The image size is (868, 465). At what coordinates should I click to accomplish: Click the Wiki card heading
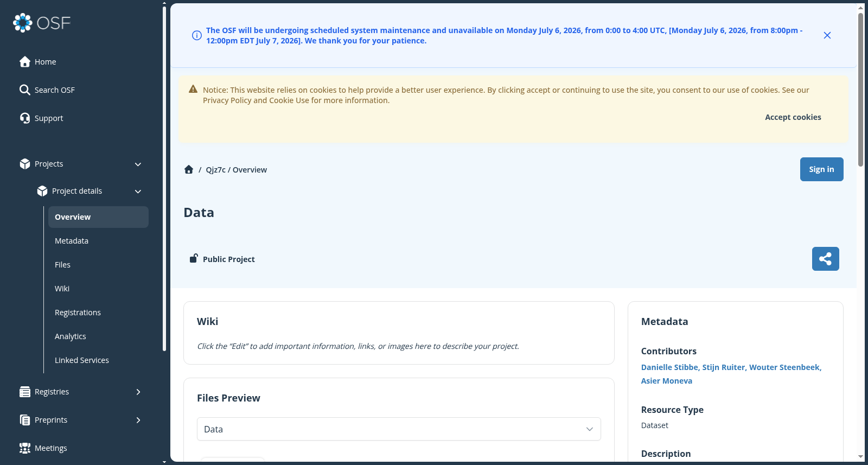coord(208,322)
